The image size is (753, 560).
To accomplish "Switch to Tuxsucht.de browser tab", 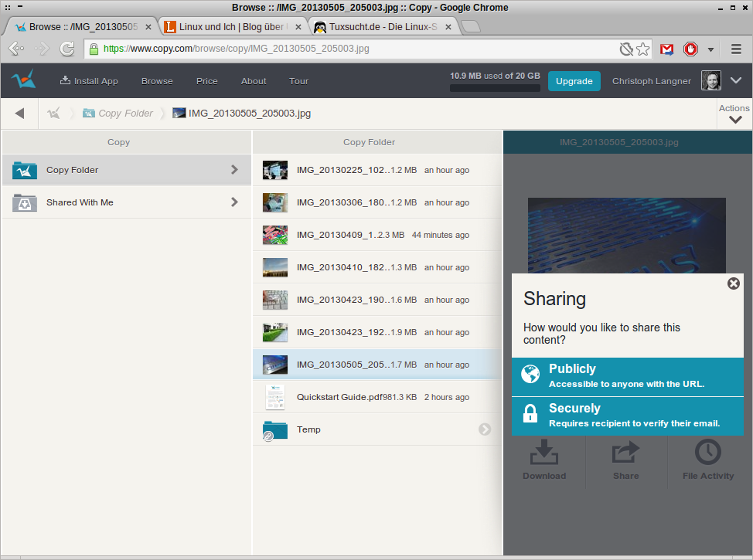I will pos(384,27).
